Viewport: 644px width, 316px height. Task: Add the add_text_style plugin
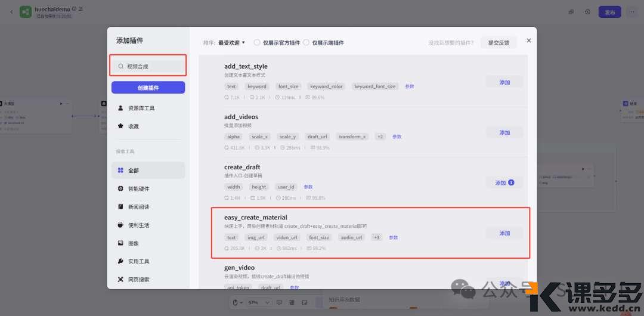[x=504, y=82]
